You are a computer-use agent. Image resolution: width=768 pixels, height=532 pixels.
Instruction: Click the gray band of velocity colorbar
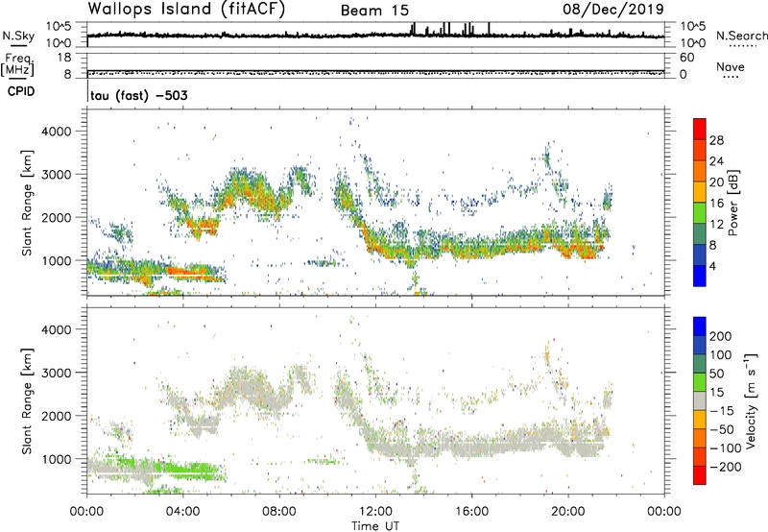tap(700, 400)
